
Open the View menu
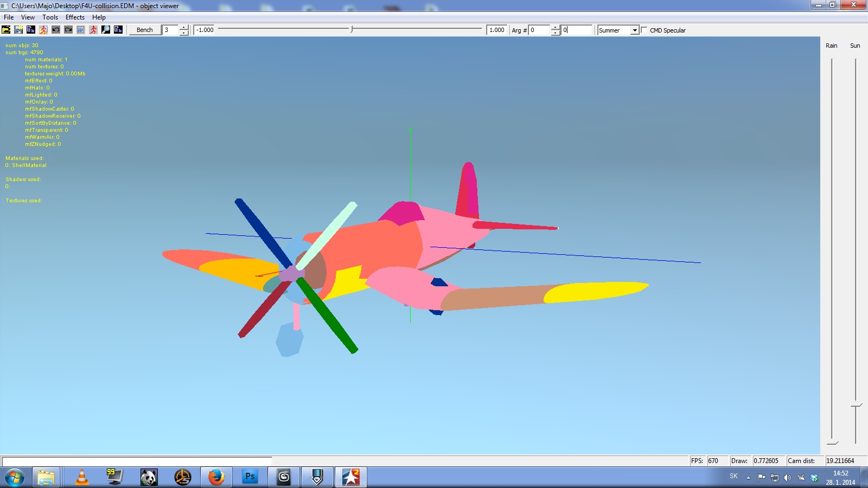pos(28,17)
